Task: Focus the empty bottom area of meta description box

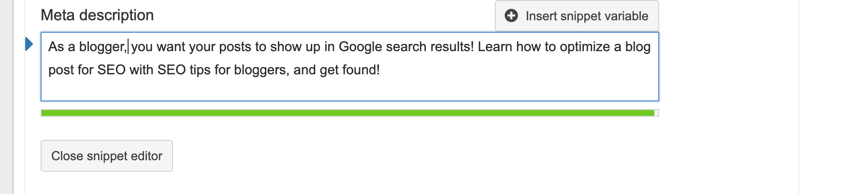Action: point(349,89)
